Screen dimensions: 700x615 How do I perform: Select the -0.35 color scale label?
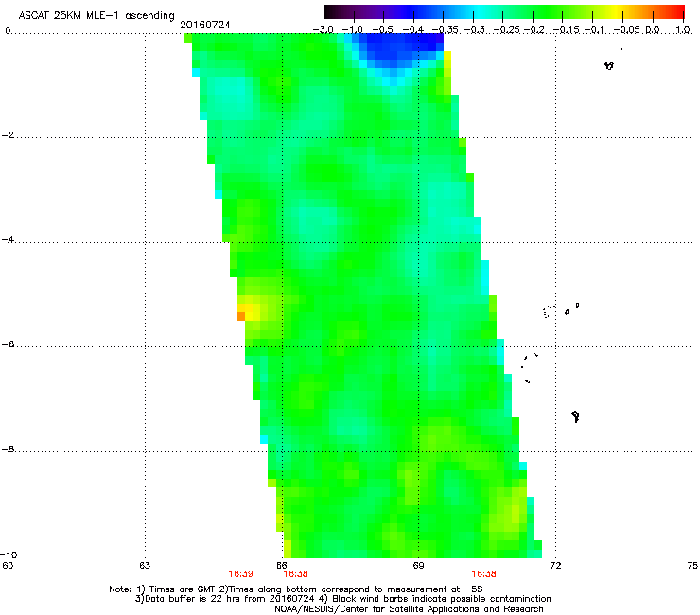pos(445,30)
